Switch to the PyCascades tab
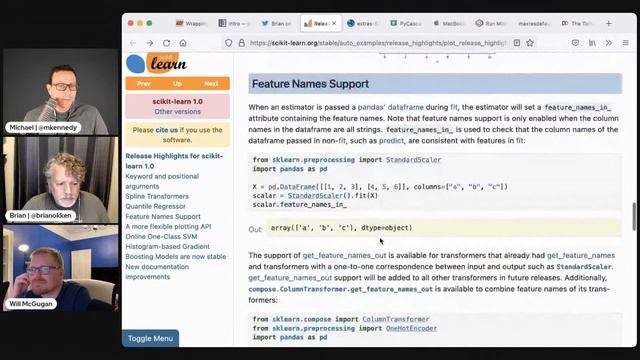Image resolution: width=640 pixels, height=360 pixels. 405,24
